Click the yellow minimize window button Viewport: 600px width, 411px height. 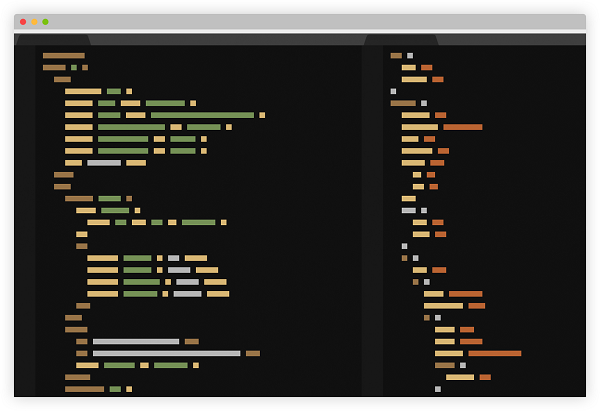(x=34, y=21)
